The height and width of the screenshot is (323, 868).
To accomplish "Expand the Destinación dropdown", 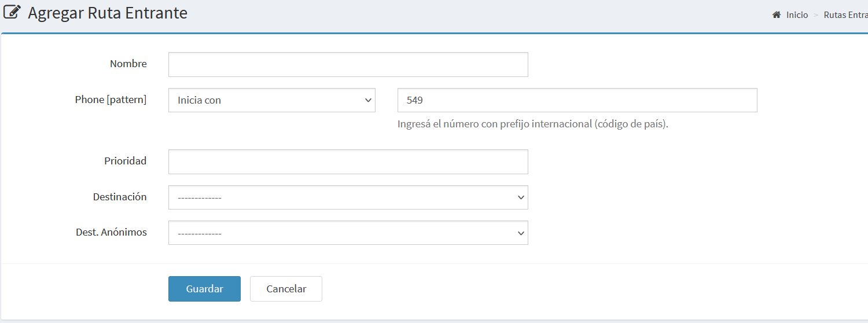I will [348, 197].
